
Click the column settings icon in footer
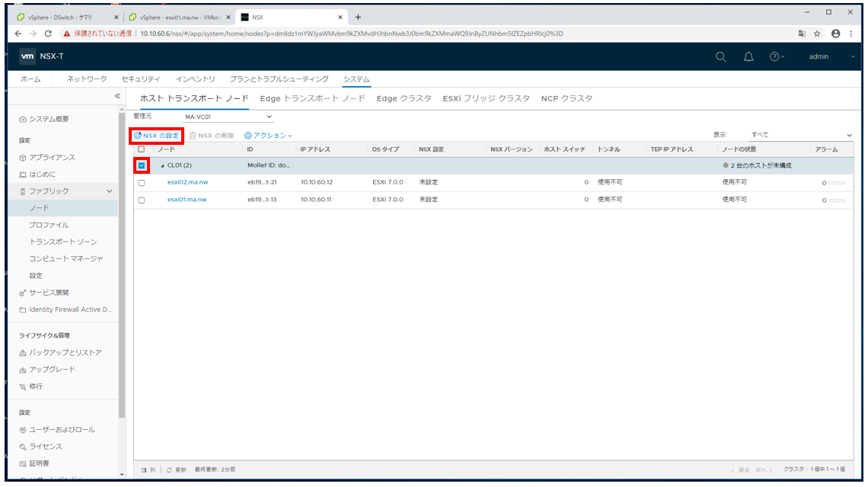pos(144,469)
